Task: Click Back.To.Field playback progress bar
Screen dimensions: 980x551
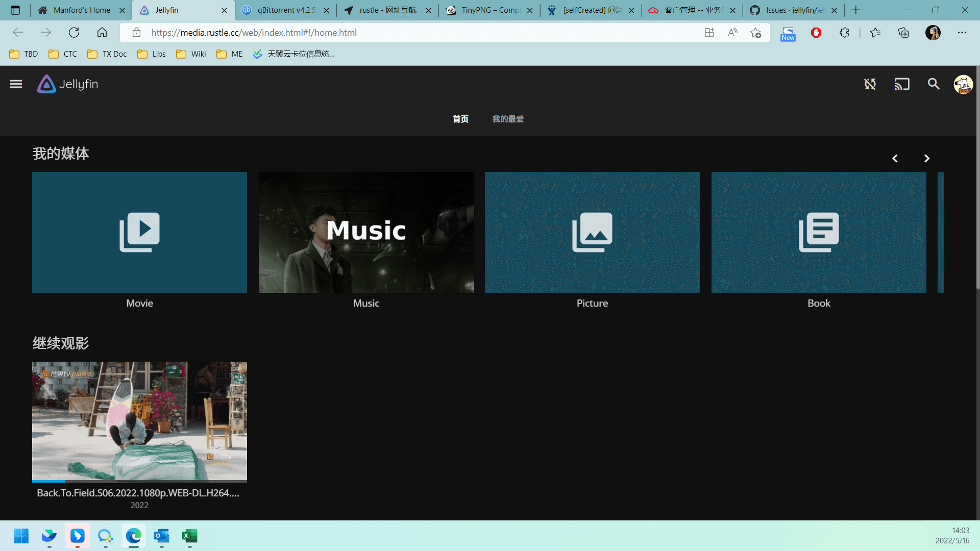Action: [x=139, y=481]
